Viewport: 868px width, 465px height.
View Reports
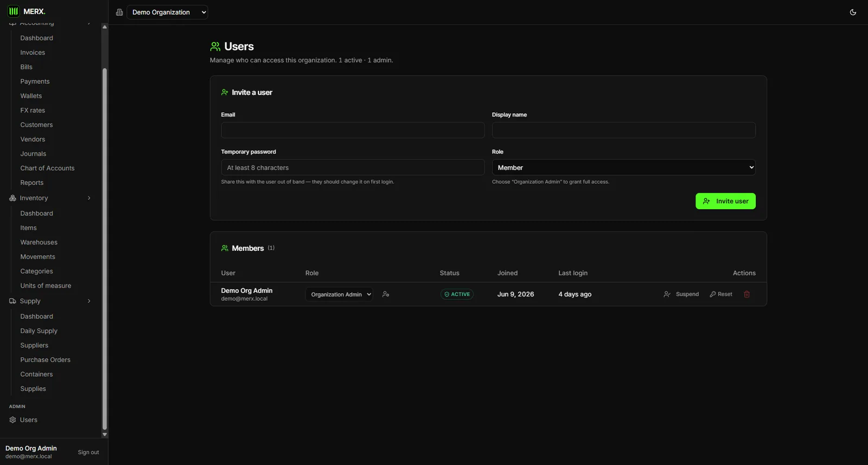31,183
